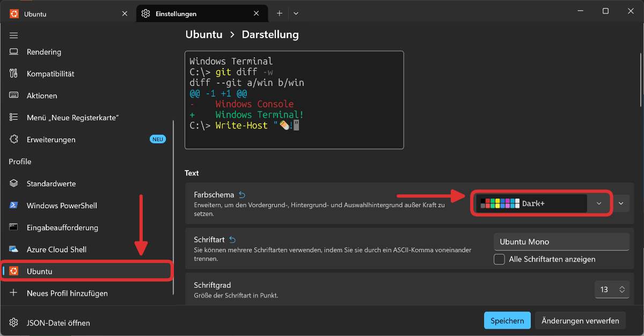This screenshot has height=336, width=644.
Task: Open Menü „Neue Registerkarte“ settings
Action: pos(88,118)
